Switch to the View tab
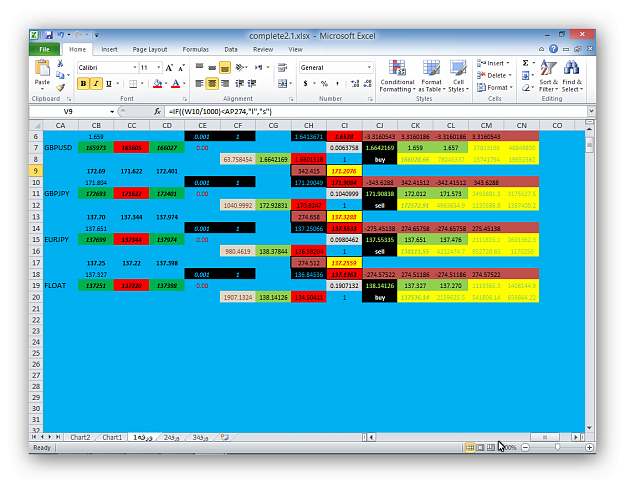 tap(295, 49)
